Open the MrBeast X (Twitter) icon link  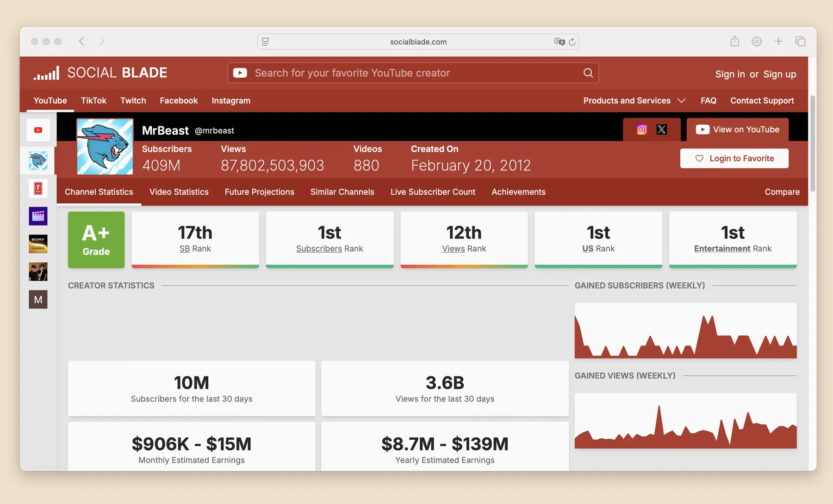(x=662, y=130)
